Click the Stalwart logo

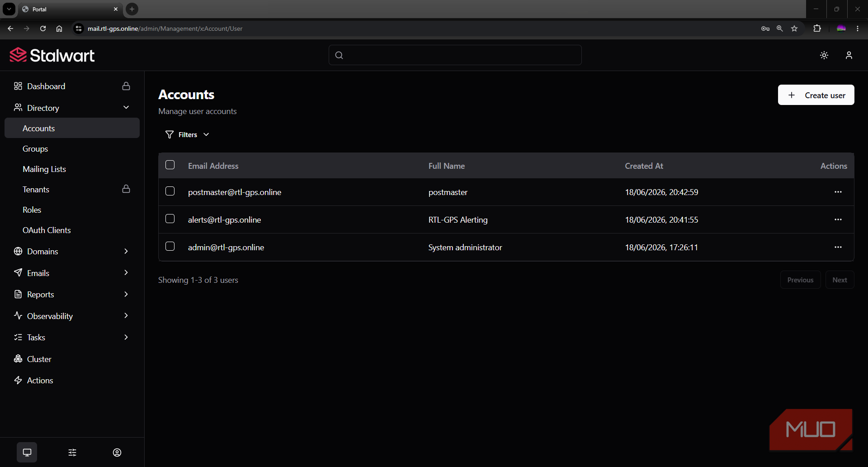click(x=52, y=55)
